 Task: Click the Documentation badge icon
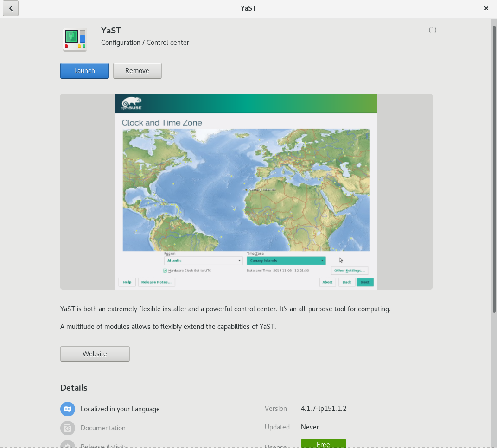click(x=67, y=428)
